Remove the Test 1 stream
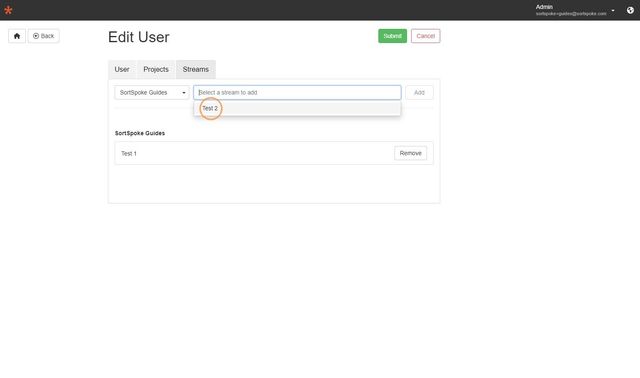The width and height of the screenshot is (640, 378). 410,153
